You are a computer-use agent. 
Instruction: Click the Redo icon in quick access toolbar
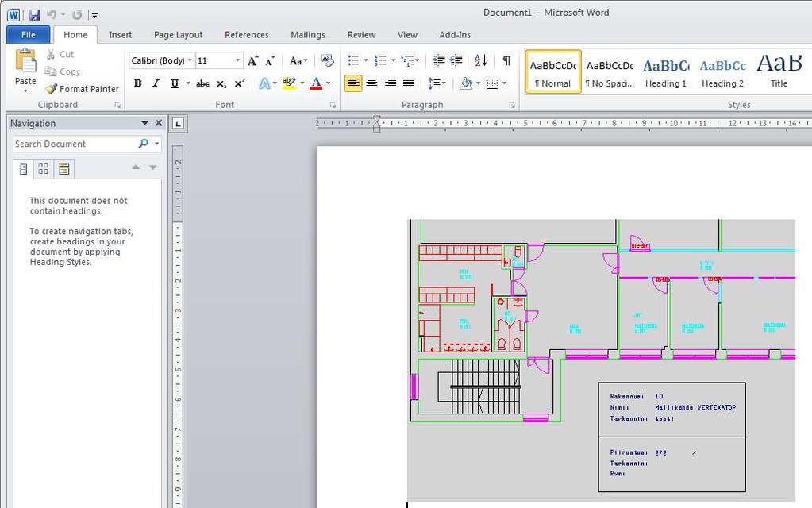click(x=77, y=14)
